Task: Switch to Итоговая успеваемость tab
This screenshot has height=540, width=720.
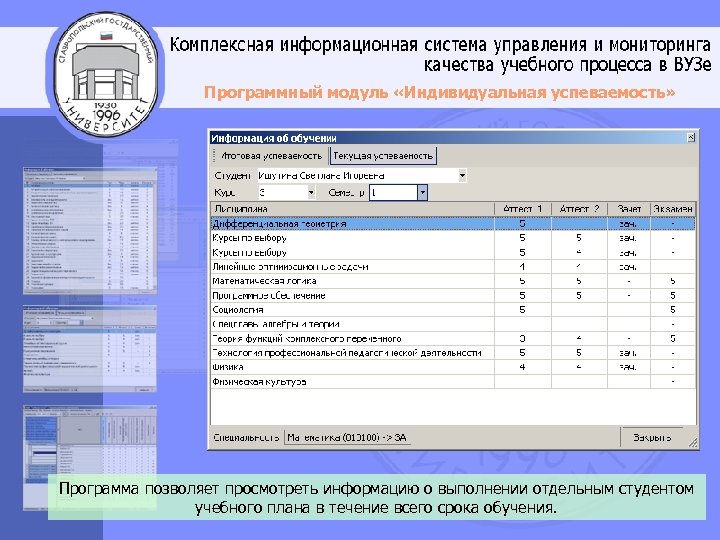Action: pos(271,156)
